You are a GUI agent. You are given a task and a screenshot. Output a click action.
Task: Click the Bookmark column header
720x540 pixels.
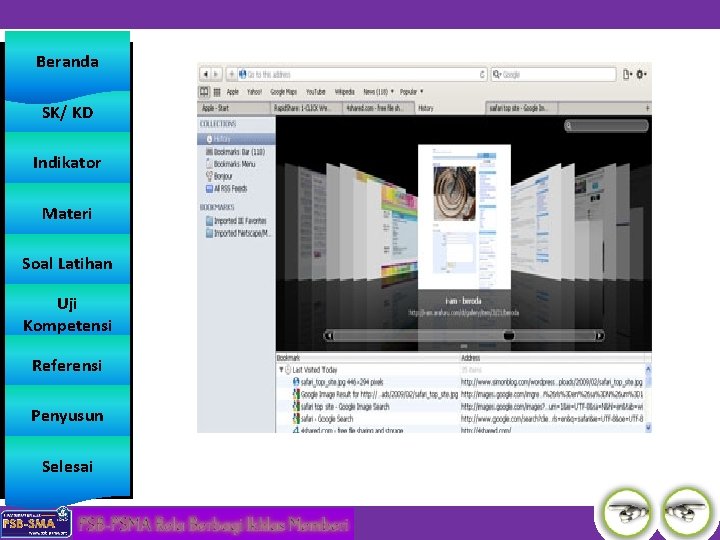pyautogui.click(x=368, y=358)
